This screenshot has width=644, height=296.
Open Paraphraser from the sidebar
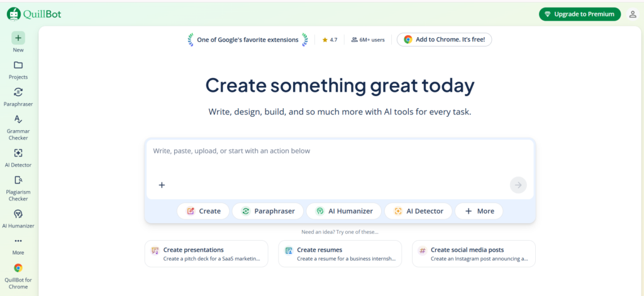coord(18,97)
